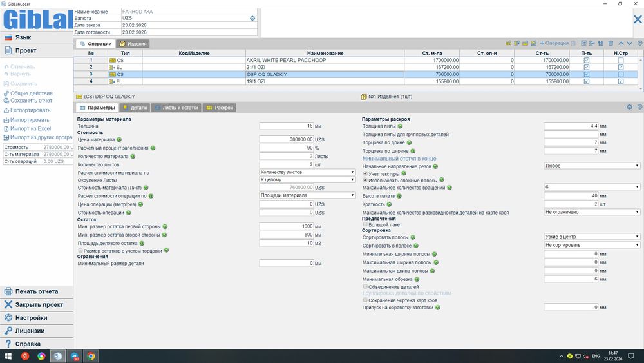Show hint for Толщина пилы
Viewport: 644px width, 363px height.
(400, 126)
